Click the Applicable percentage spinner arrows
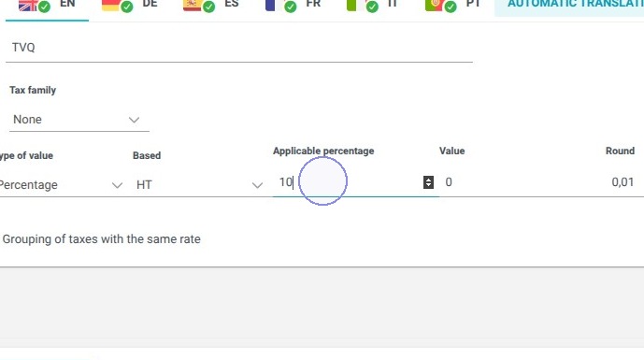This screenshot has width=644, height=360. pos(428,182)
